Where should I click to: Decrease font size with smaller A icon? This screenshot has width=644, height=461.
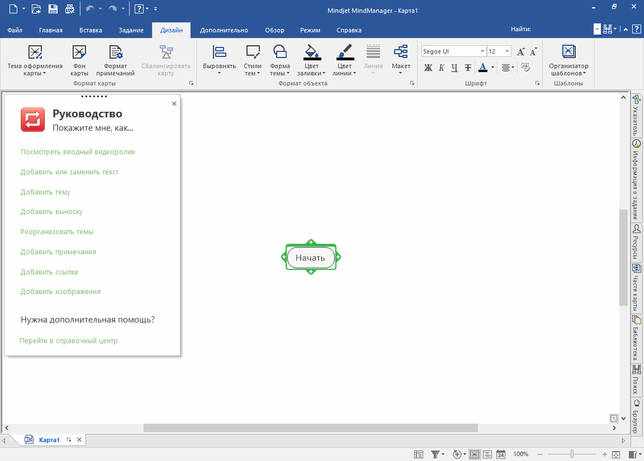tap(533, 52)
